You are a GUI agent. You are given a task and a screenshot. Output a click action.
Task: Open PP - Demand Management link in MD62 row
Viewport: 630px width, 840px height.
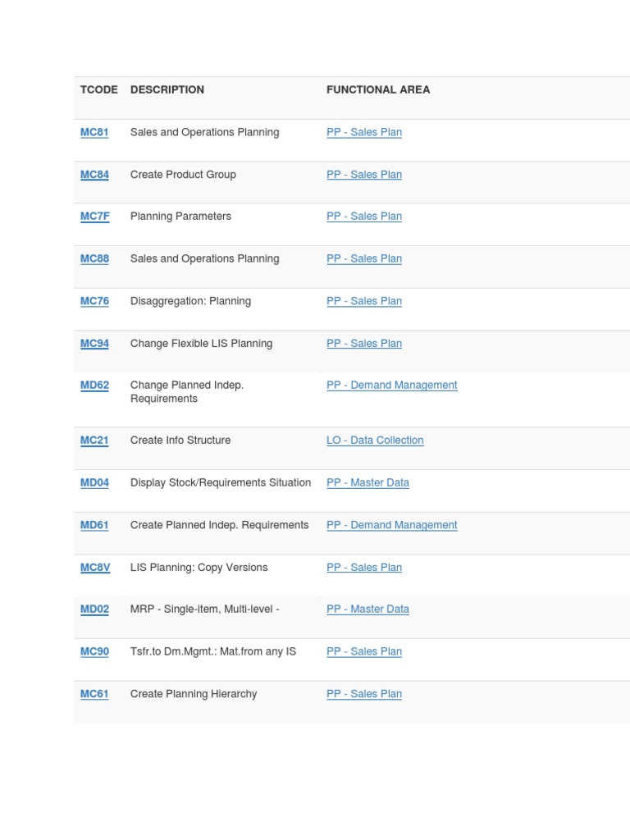pos(391,386)
